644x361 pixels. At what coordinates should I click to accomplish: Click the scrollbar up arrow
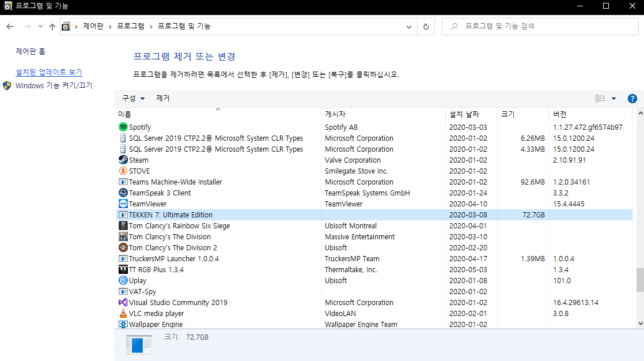point(641,112)
